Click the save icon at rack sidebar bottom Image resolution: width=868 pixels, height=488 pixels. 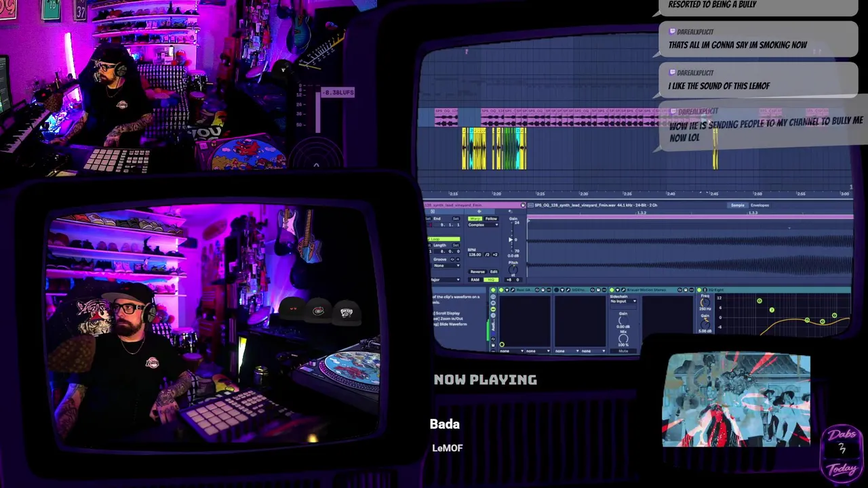click(493, 345)
